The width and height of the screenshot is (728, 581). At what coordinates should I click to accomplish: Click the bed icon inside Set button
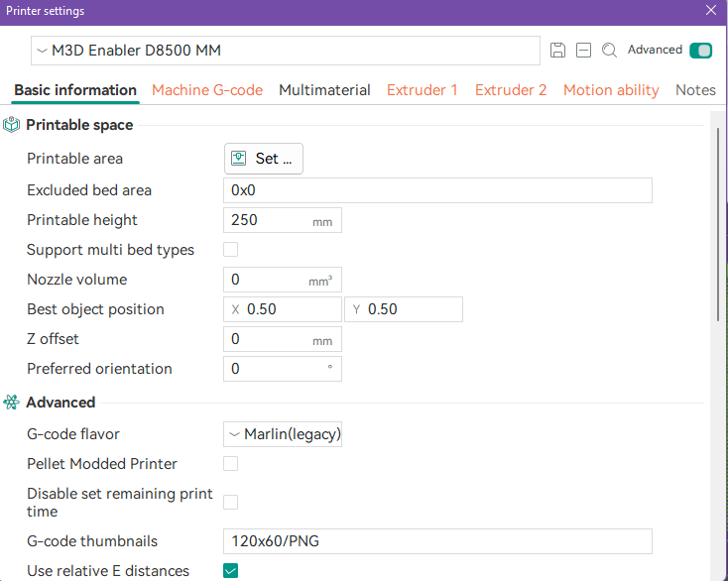239,159
